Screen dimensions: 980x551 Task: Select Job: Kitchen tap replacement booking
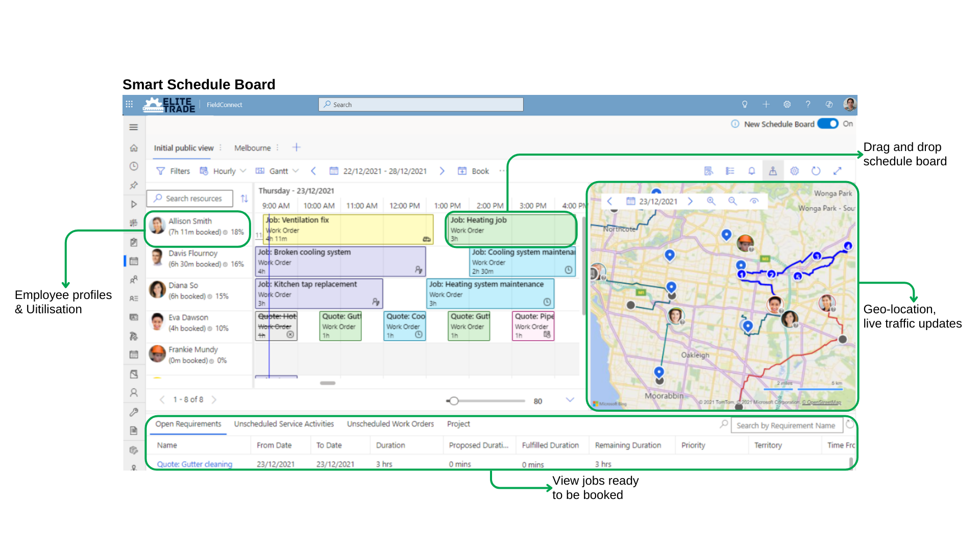pos(319,293)
